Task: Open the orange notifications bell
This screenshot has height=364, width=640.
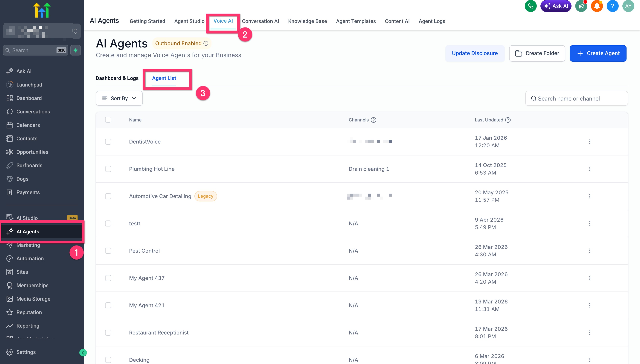Action: pos(597,6)
